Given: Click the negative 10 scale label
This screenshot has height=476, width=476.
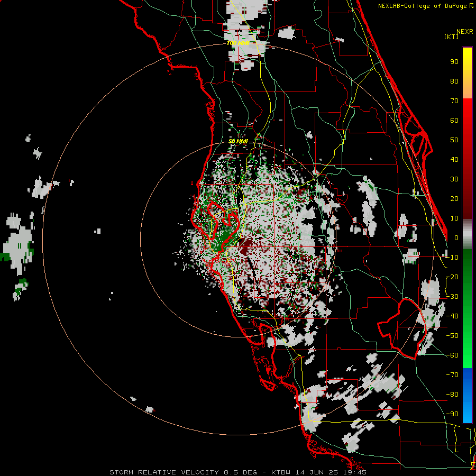Looking at the screenshot, I should pos(452,258).
